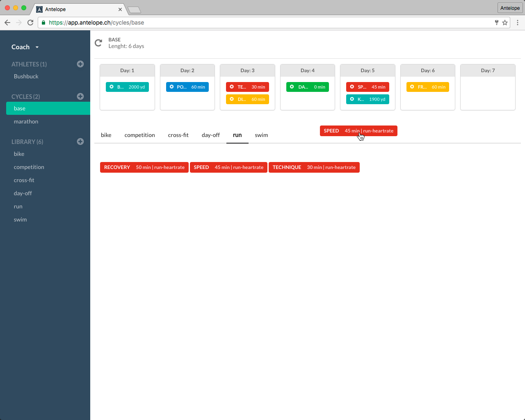The width and height of the screenshot is (525, 420).
Task: Select the base cycle in sidebar
Action: (48, 108)
